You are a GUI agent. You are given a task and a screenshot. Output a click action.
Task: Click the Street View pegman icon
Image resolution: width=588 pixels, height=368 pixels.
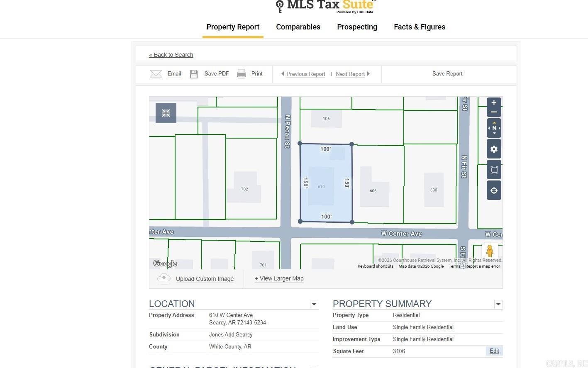pos(490,251)
